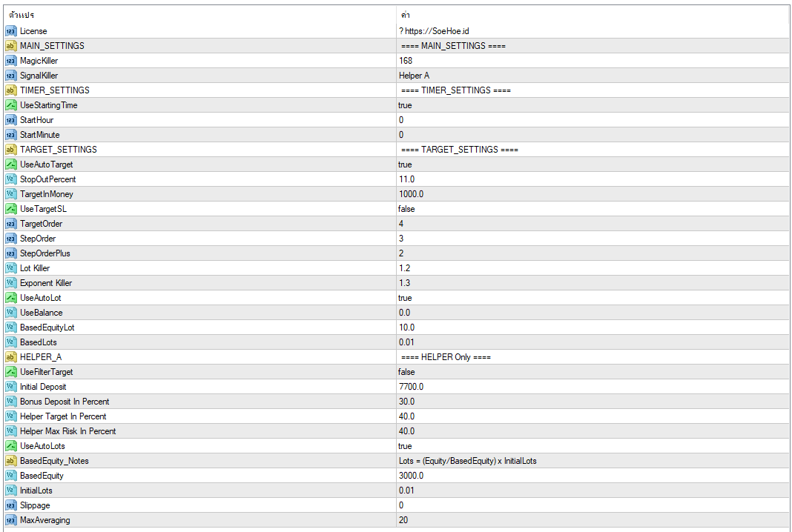792x532 pixels.
Task: Toggle the UseTargetSL false value
Action: click(x=406, y=209)
